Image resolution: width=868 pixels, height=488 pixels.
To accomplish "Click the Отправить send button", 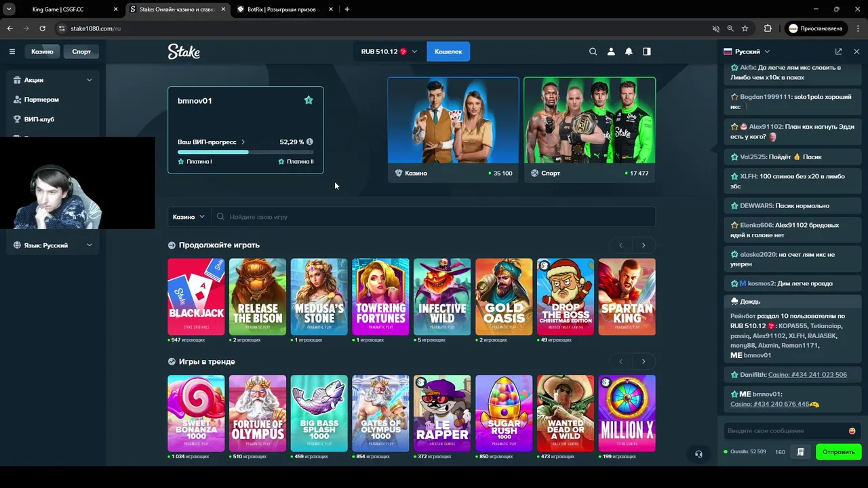I will coord(839,452).
